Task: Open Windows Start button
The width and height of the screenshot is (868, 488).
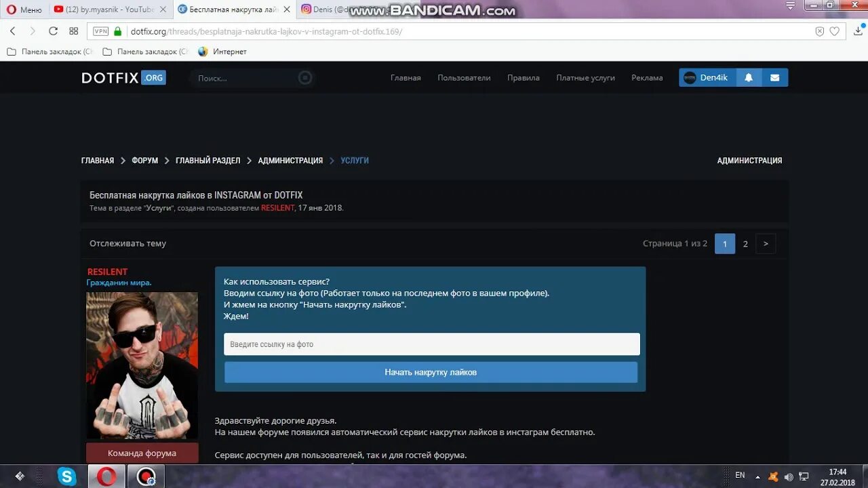Action: pyautogui.click(x=20, y=476)
